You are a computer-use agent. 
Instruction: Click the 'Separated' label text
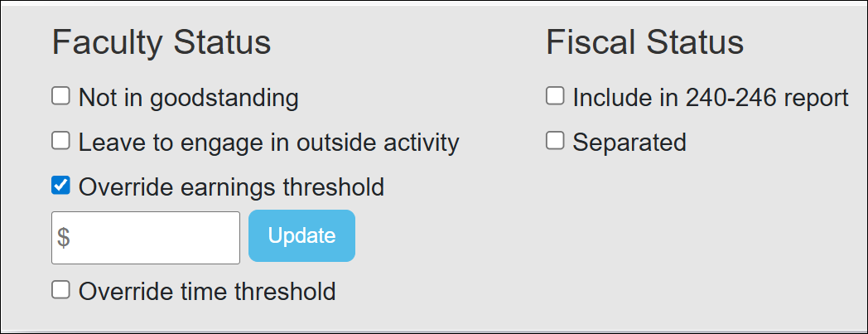(x=629, y=143)
